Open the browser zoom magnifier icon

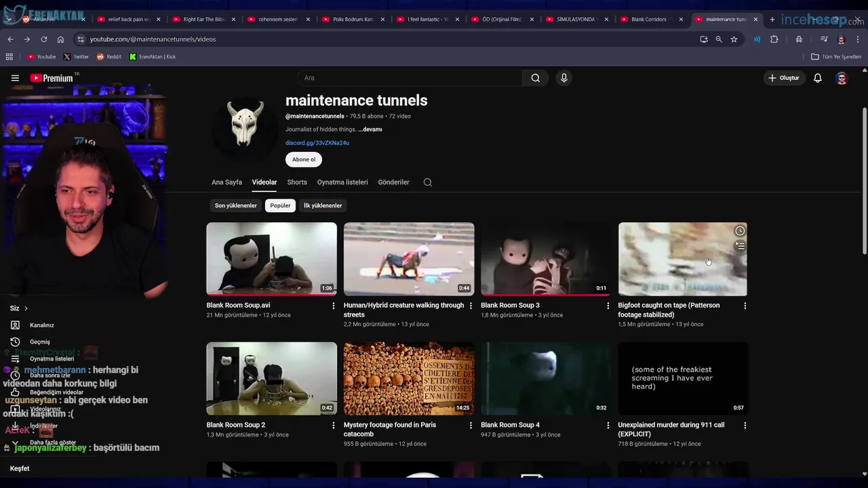719,39
